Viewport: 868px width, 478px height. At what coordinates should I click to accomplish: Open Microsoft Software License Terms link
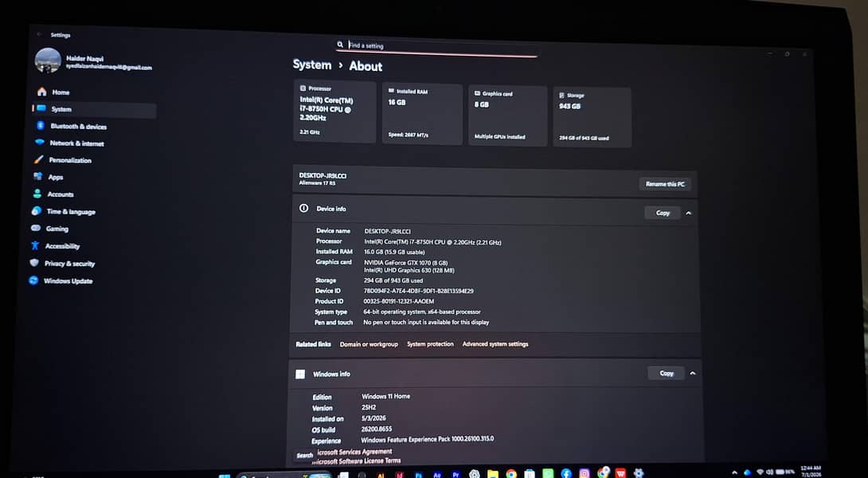click(x=356, y=460)
